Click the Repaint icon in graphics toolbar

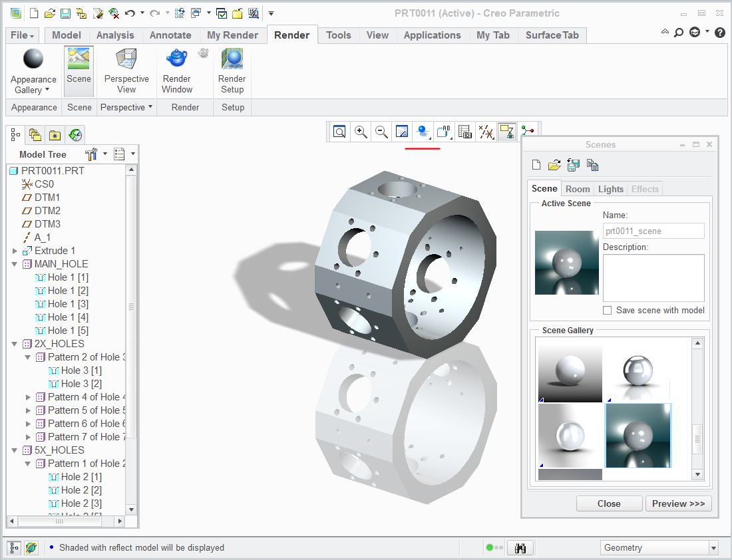click(x=401, y=132)
